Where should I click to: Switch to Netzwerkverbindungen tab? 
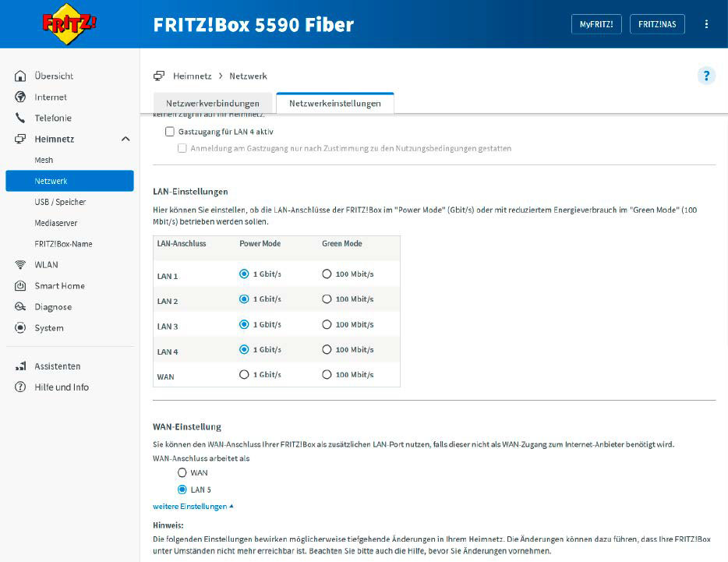click(213, 103)
